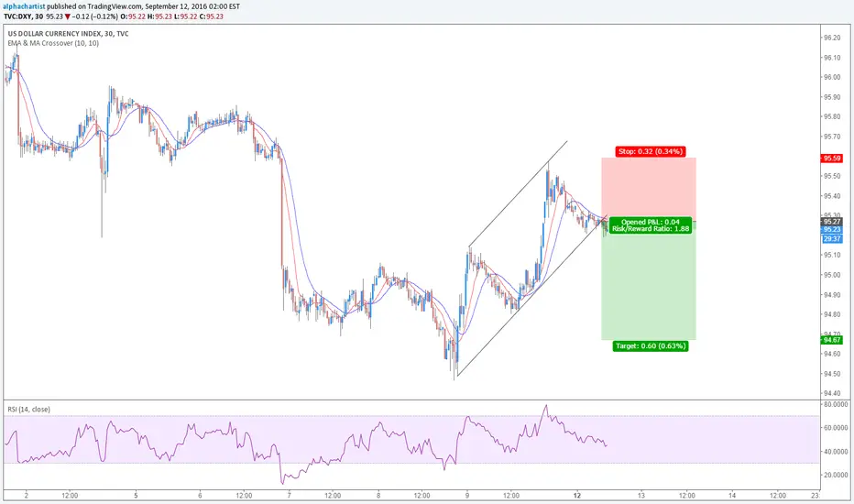This screenshot has width=854, height=504.
Task: Click the RSI (14, close) indicator label
Action: click(28, 410)
